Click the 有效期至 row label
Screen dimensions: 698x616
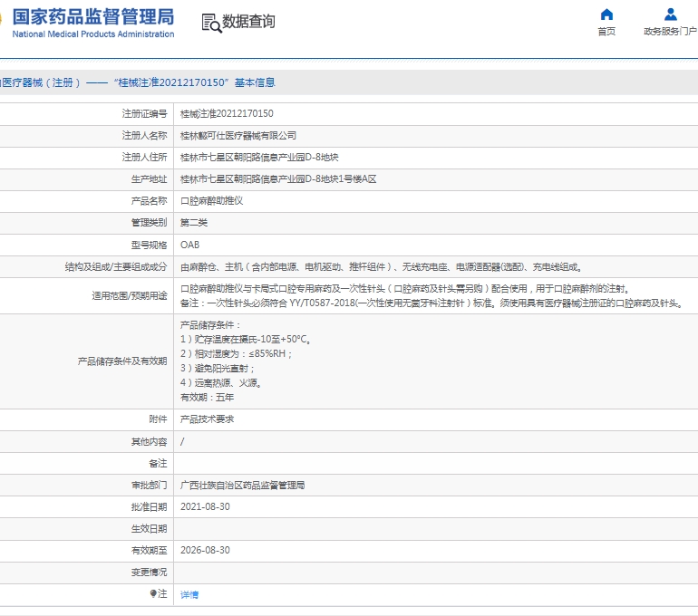pyautogui.click(x=150, y=551)
